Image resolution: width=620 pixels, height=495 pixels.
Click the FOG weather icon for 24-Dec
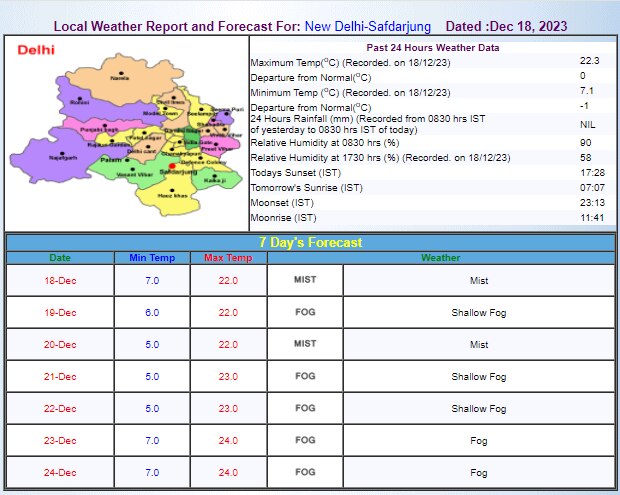pos(305,472)
